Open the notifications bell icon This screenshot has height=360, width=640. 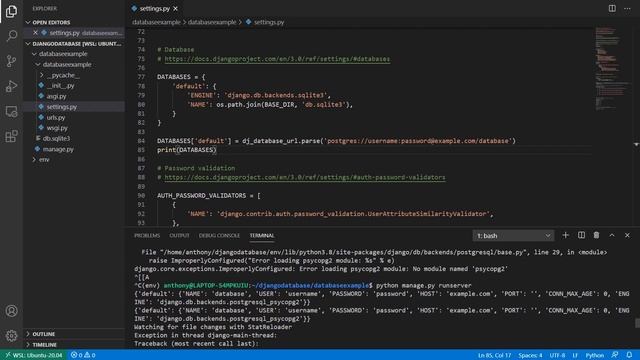tap(629, 355)
